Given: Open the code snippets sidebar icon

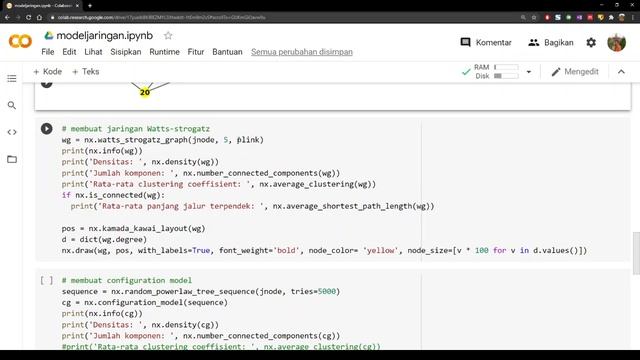Looking at the screenshot, I should [x=12, y=132].
